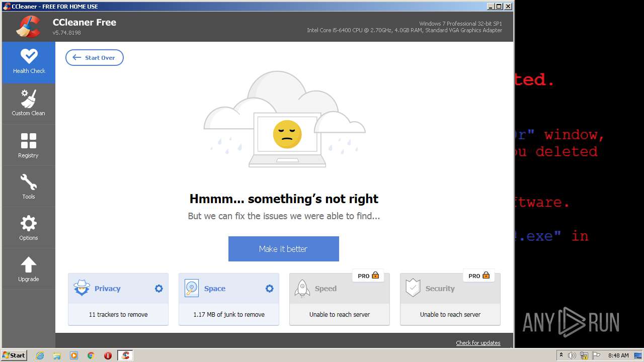Image resolution: width=644 pixels, height=362 pixels.
Task: Select the Privacy detective icon
Action: (x=82, y=288)
